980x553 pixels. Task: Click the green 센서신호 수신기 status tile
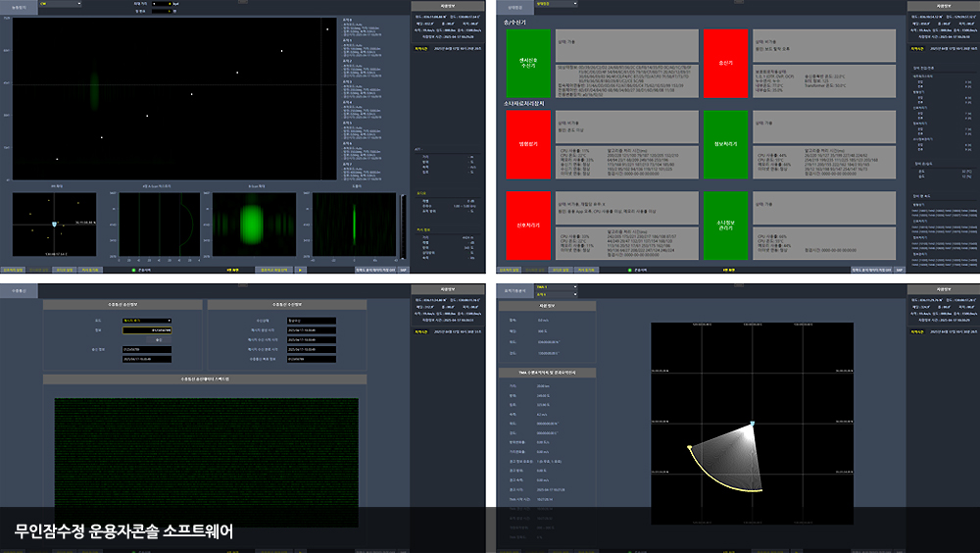528,63
